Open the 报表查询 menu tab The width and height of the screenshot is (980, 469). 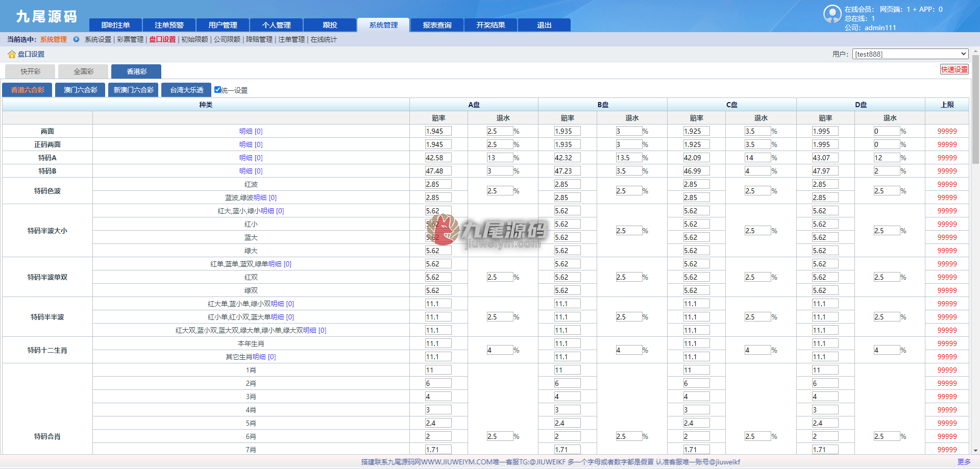pos(437,25)
